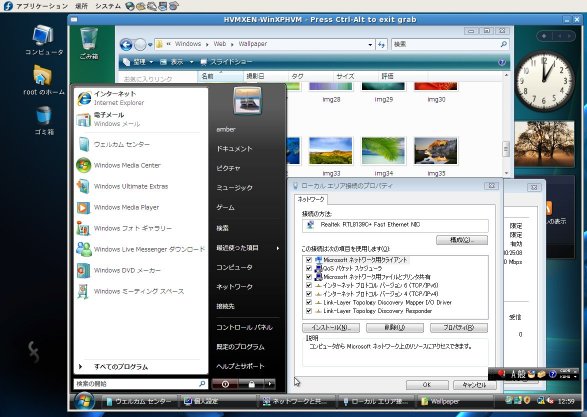This screenshot has height=417, width=587.
Task: Select the ネットワーク tab in properties dialog
Action: point(310,200)
